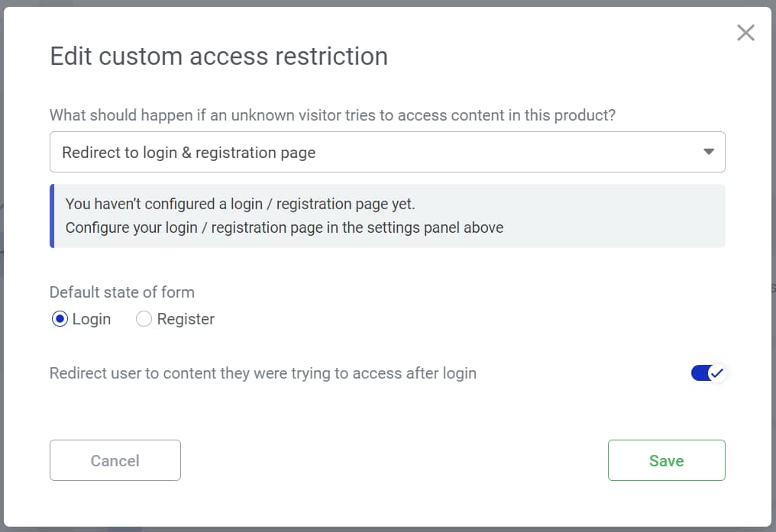Disable redirect-after-login toggle switch
The image size is (776, 532).
click(x=707, y=373)
